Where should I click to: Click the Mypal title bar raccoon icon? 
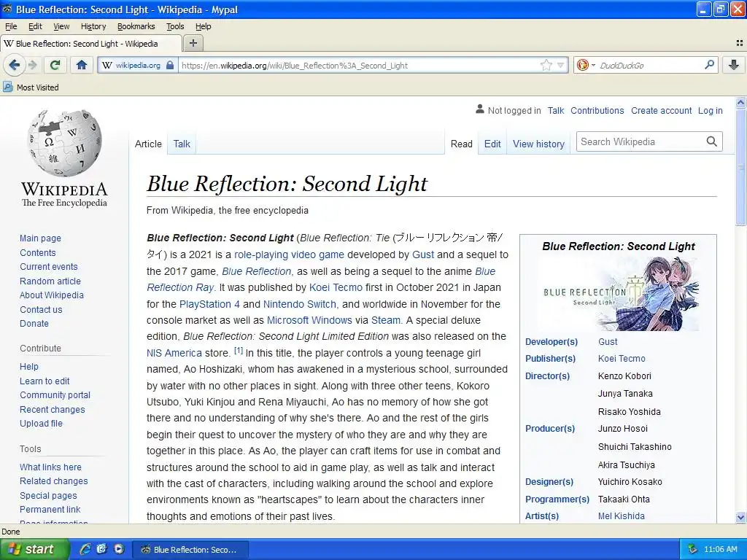click(x=7, y=9)
